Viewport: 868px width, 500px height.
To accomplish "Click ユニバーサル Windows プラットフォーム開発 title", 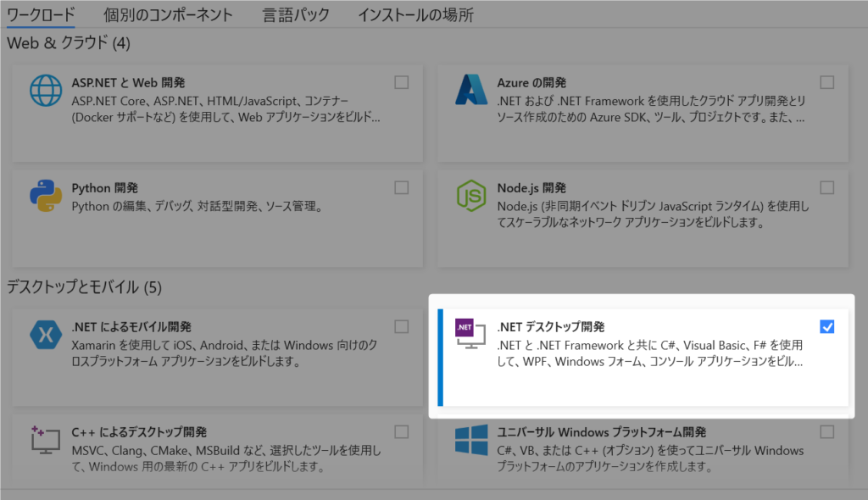I will (x=602, y=432).
